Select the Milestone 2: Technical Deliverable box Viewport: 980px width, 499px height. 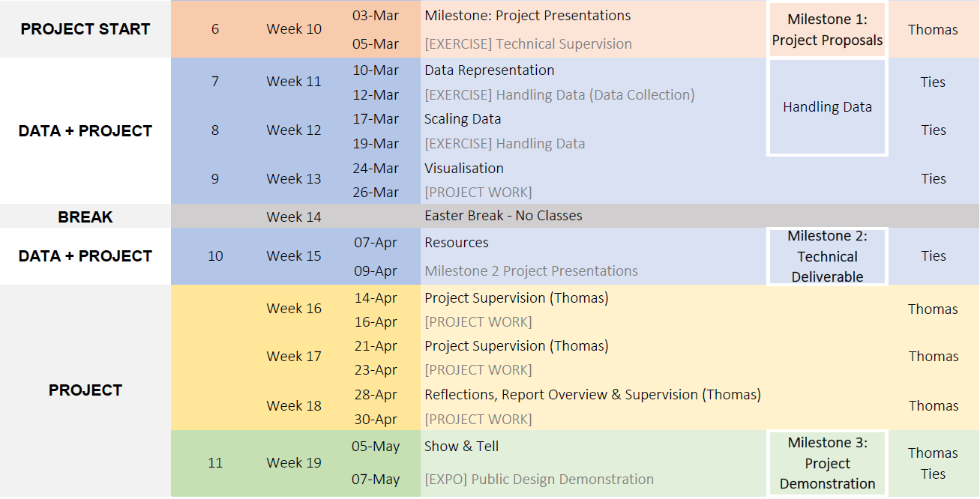click(827, 256)
